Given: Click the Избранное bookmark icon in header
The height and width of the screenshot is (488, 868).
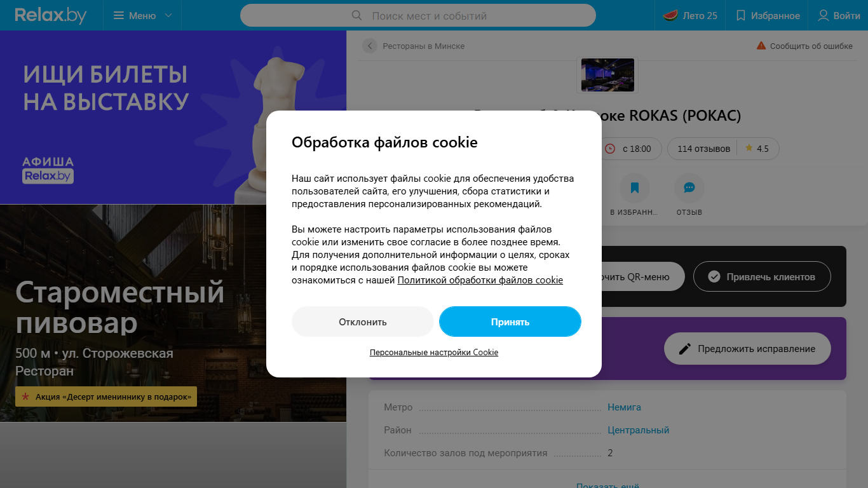Looking at the screenshot, I should point(740,15).
